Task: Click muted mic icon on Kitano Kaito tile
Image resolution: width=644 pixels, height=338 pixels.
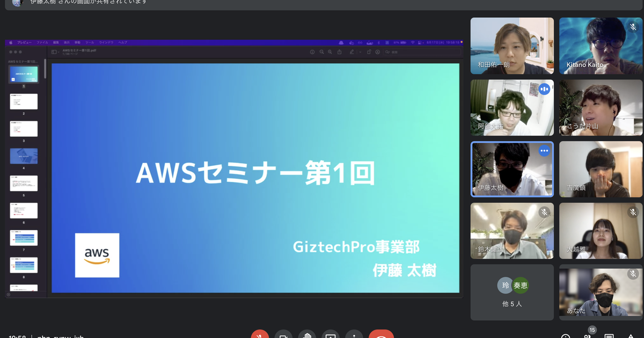Action: (633, 27)
